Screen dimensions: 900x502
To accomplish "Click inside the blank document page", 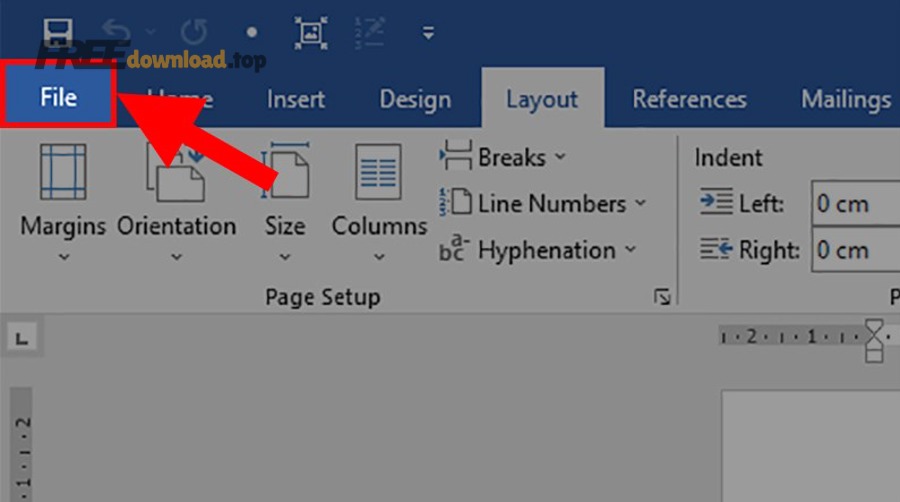I will click(x=810, y=446).
